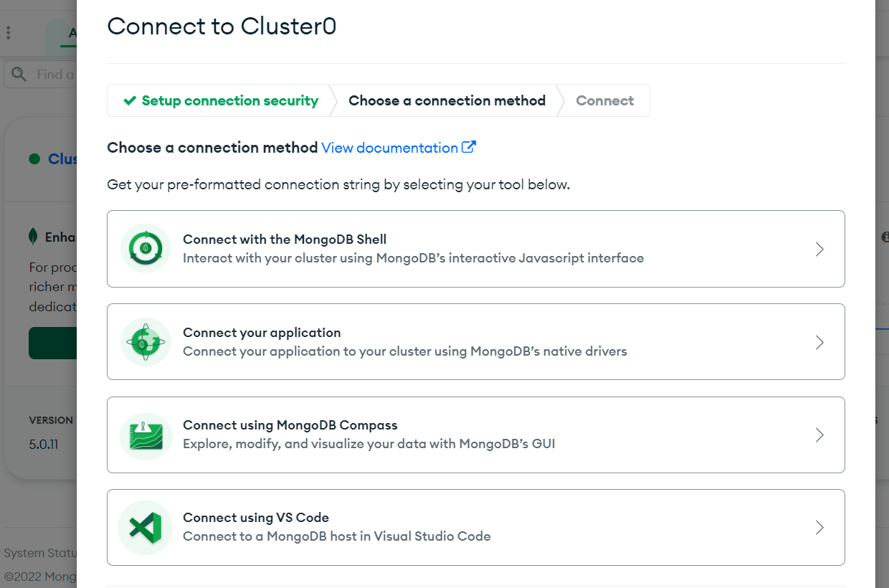The height and width of the screenshot is (588, 889).
Task: Choose Connect with the MongoDB Shell
Action: (476, 249)
